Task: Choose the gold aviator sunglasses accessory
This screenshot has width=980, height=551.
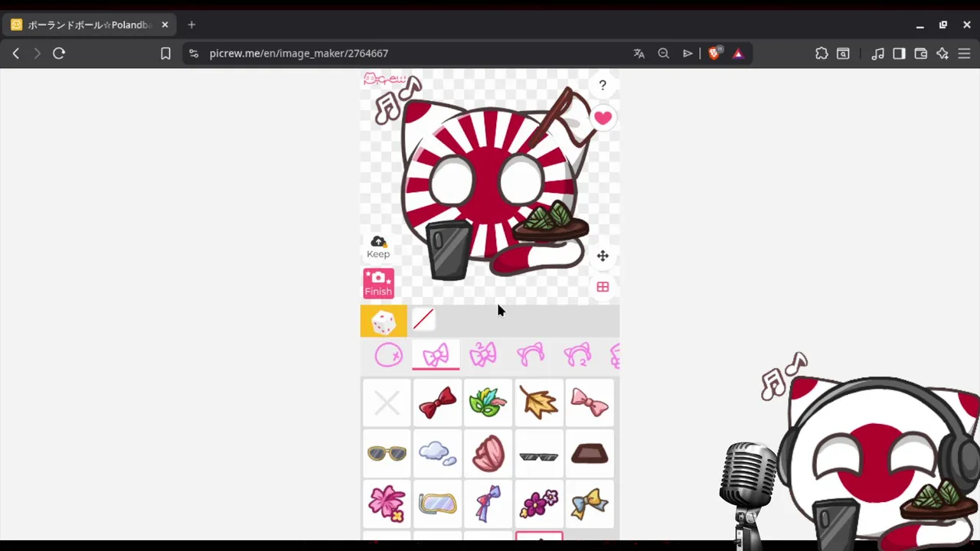Action: coord(387,453)
